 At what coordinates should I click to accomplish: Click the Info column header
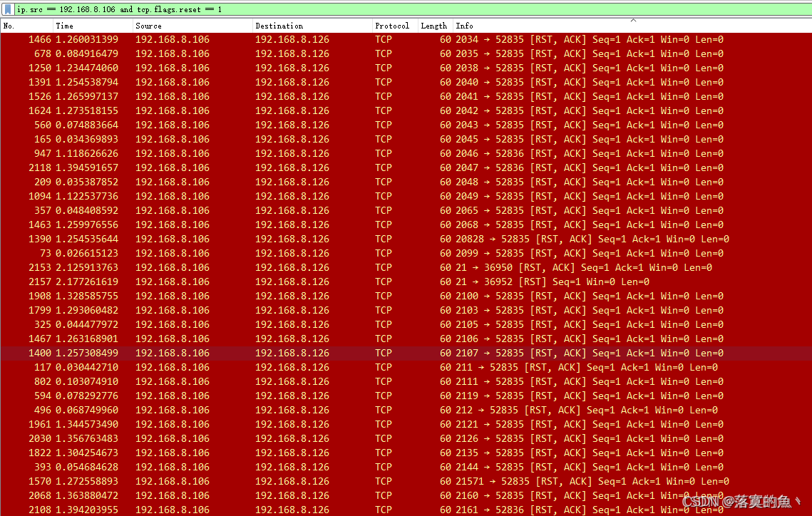(x=632, y=26)
